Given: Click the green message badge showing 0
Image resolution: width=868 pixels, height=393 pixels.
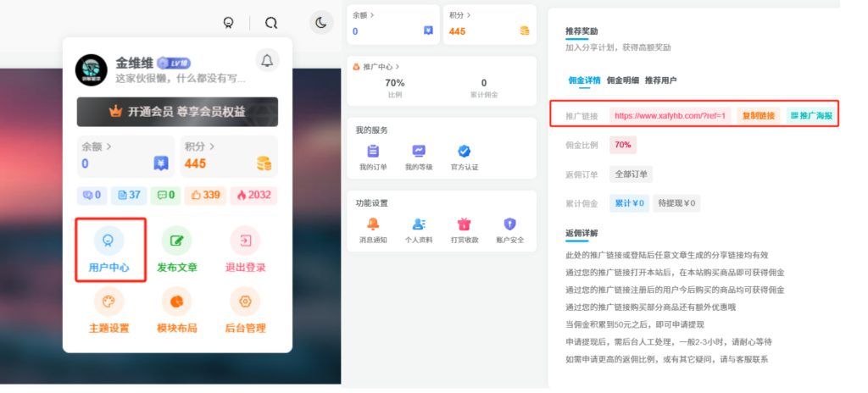Looking at the screenshot, I should coord(165,195).
